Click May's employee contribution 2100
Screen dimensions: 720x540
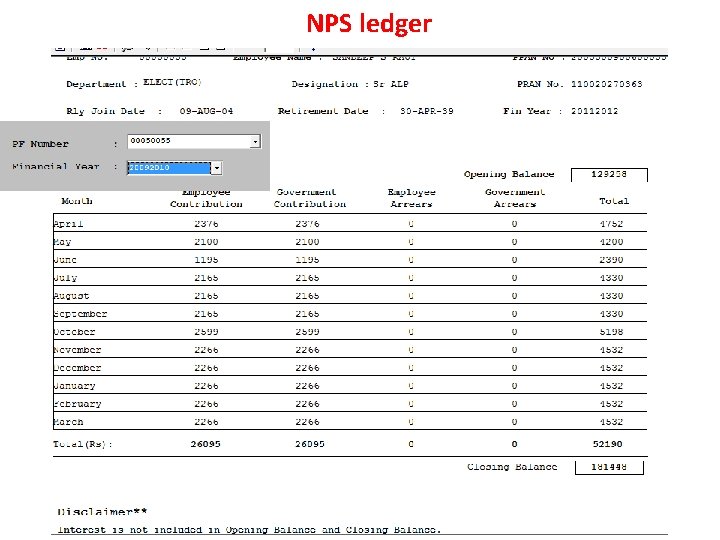coord(206,242)
